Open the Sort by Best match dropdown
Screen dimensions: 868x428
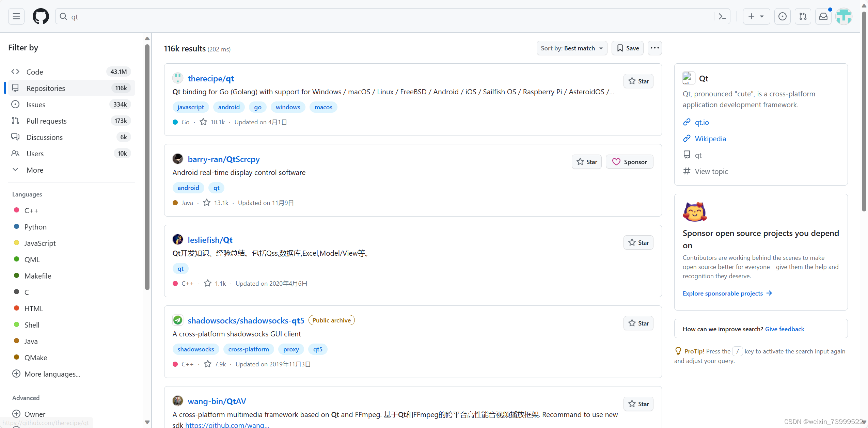pyautogui.click(x=571, y=48)
